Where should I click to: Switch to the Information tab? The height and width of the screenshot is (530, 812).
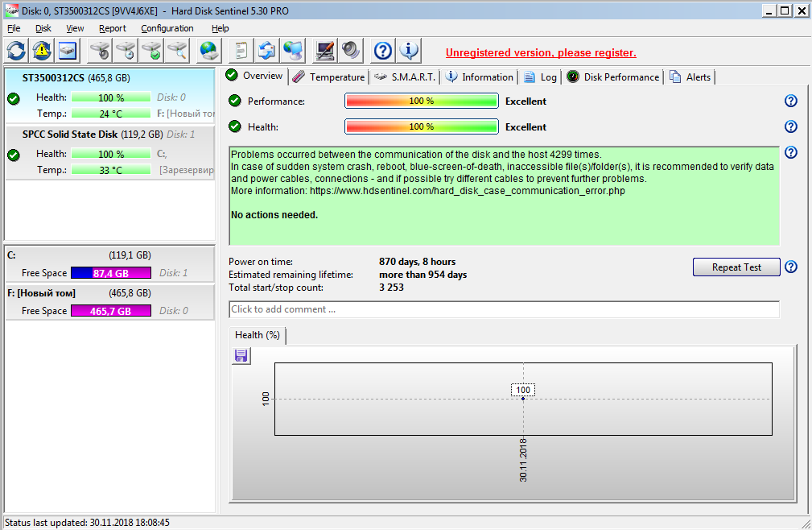(x=480, y=77)
